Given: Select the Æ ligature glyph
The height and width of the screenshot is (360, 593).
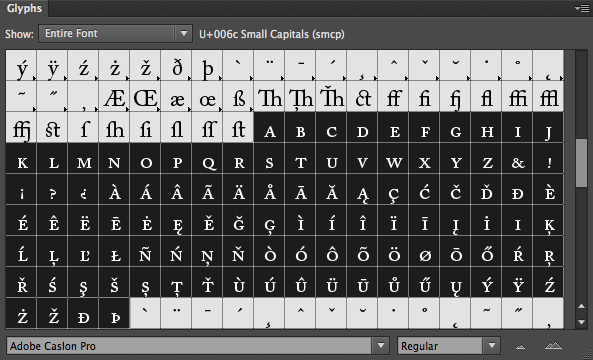Looking at the screenshot, I should (114, 96).
